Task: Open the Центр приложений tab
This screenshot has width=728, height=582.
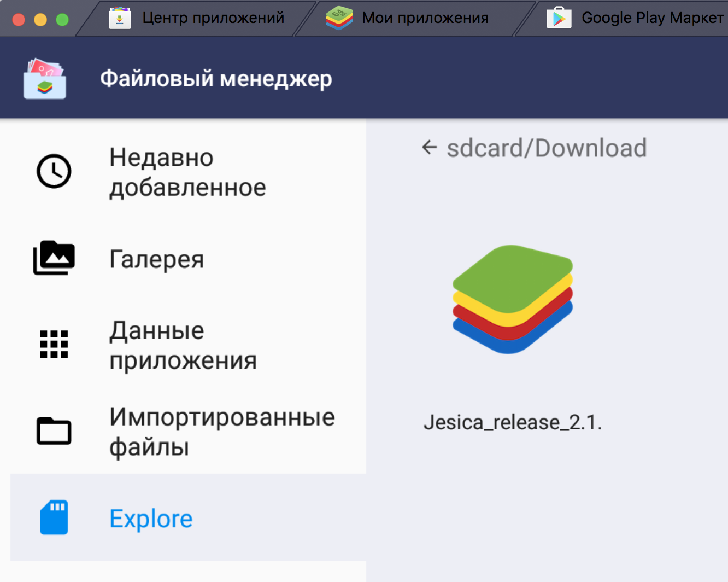Action: click(197, 18)
